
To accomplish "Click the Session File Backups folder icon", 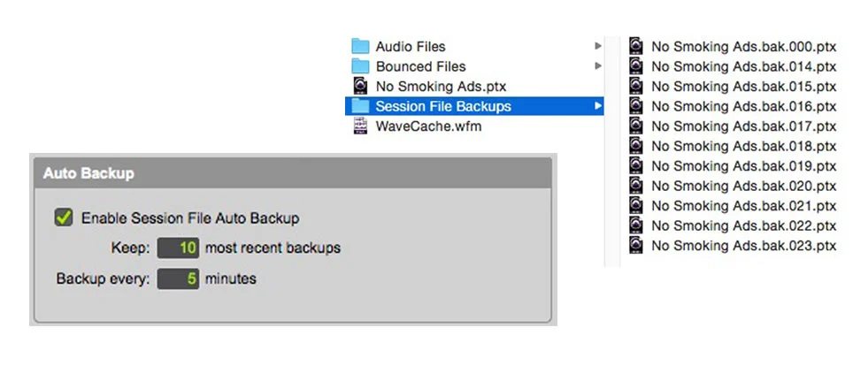I will 360,105.
